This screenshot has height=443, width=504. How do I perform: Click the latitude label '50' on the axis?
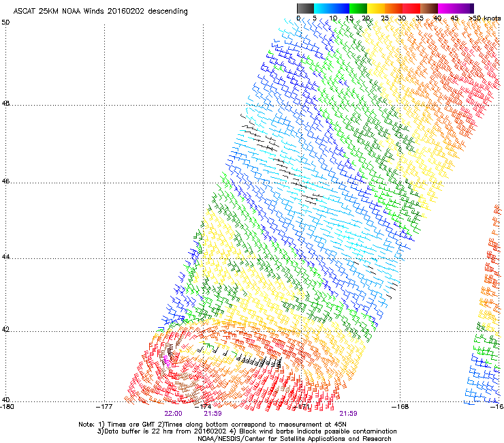(5, 22)
